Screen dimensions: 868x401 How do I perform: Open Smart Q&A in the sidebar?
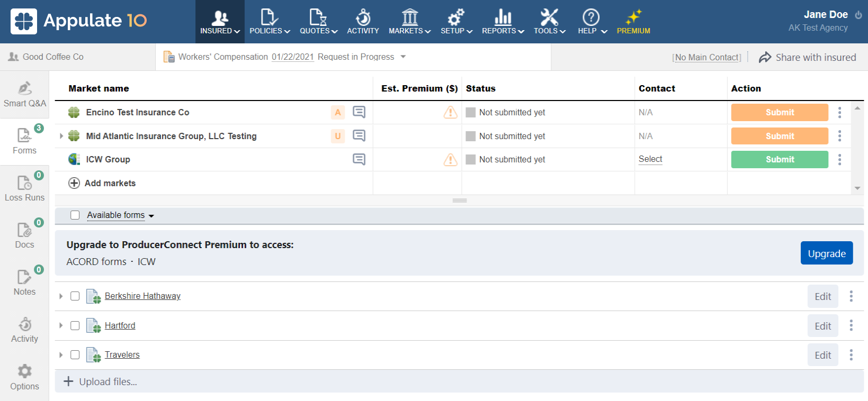[24, 95]
